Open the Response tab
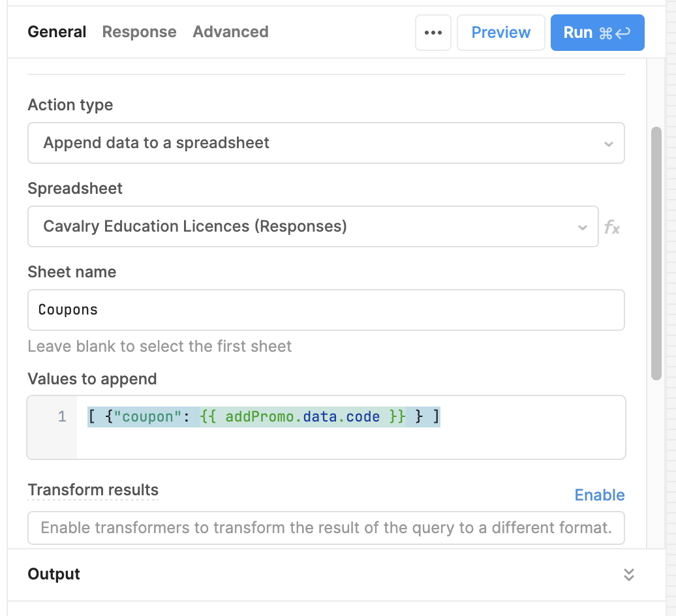Image resolution: width=676 pixels, height=616 pixels. pyautogui.click(x=139, y=32)
